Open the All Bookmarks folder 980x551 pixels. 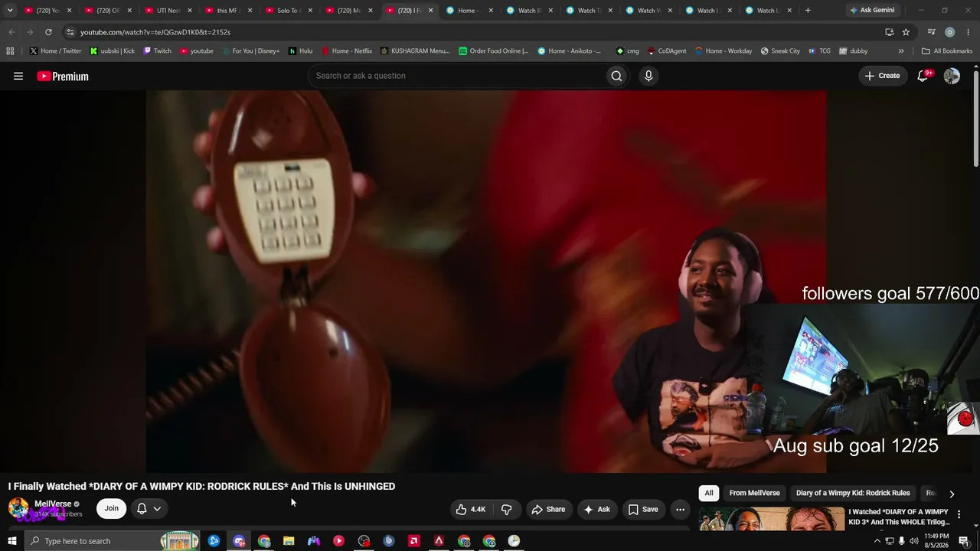coord(947,51)
